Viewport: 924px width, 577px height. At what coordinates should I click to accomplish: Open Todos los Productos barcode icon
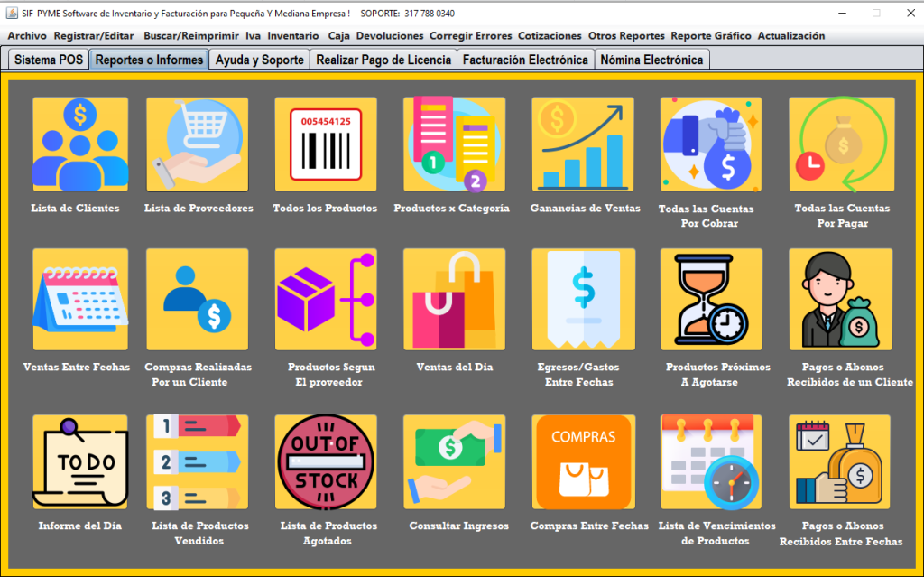pos(326,144)
